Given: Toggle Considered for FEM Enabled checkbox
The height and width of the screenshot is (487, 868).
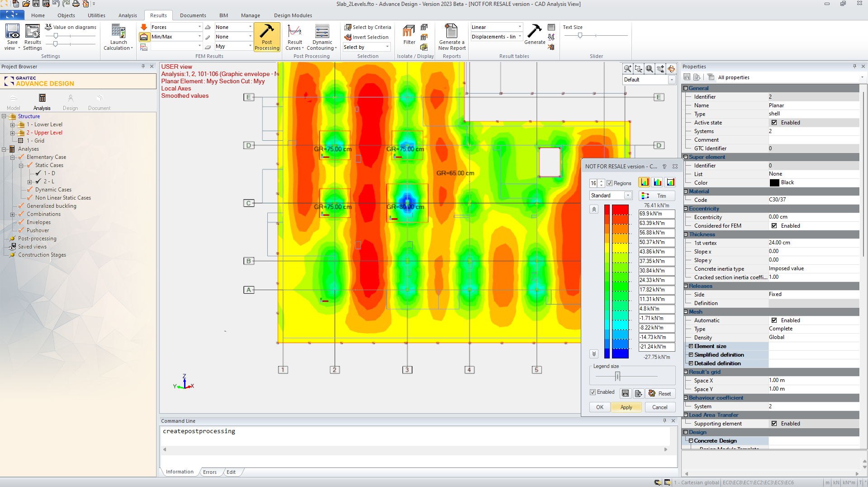Looking at the screenshot, I should click(774, 226).
